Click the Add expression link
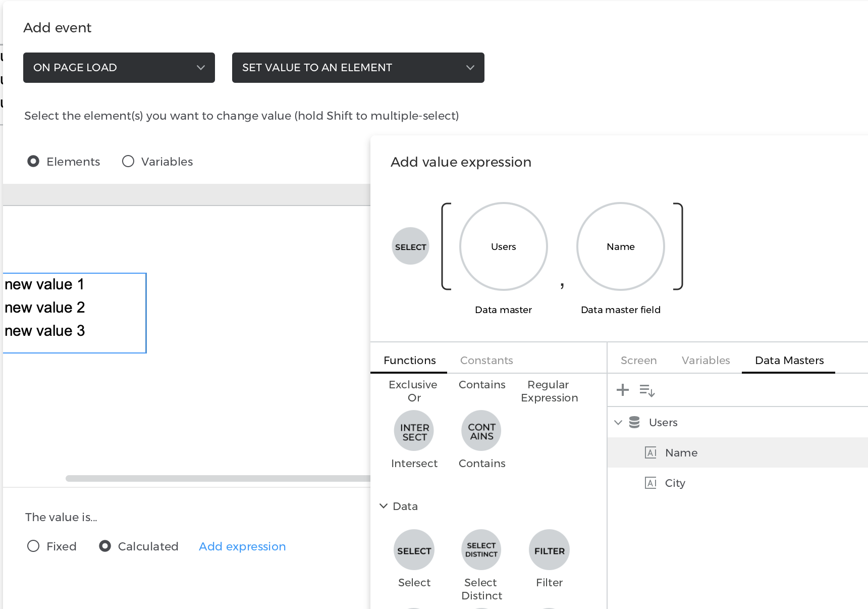 coord(242,546)
